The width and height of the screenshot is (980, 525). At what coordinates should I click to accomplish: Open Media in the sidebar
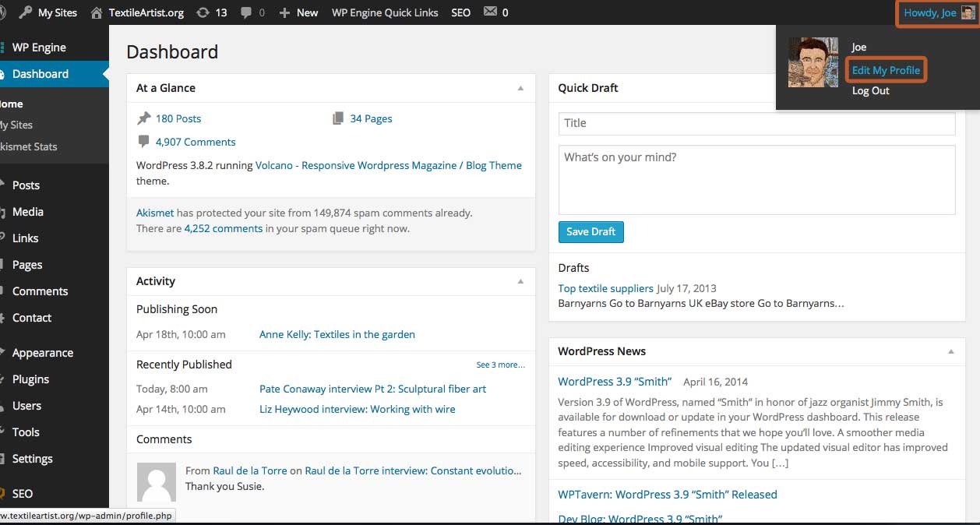pos(28,212)
